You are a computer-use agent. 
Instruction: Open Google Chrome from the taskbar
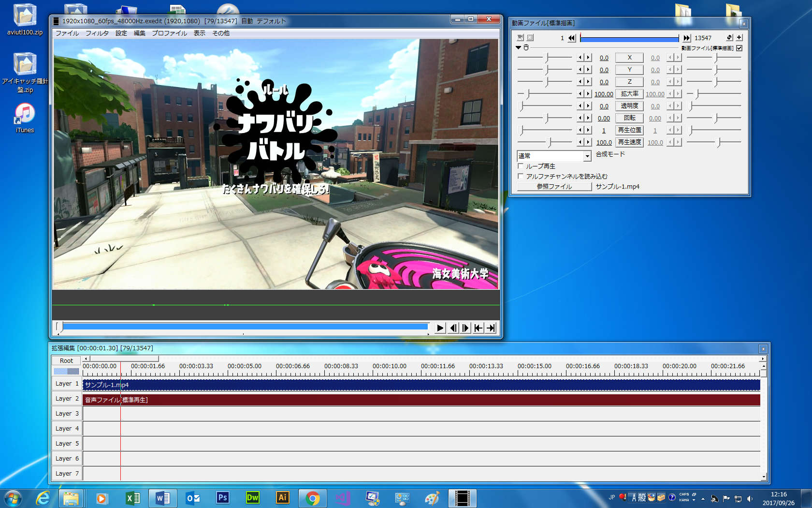coord(313,498)
